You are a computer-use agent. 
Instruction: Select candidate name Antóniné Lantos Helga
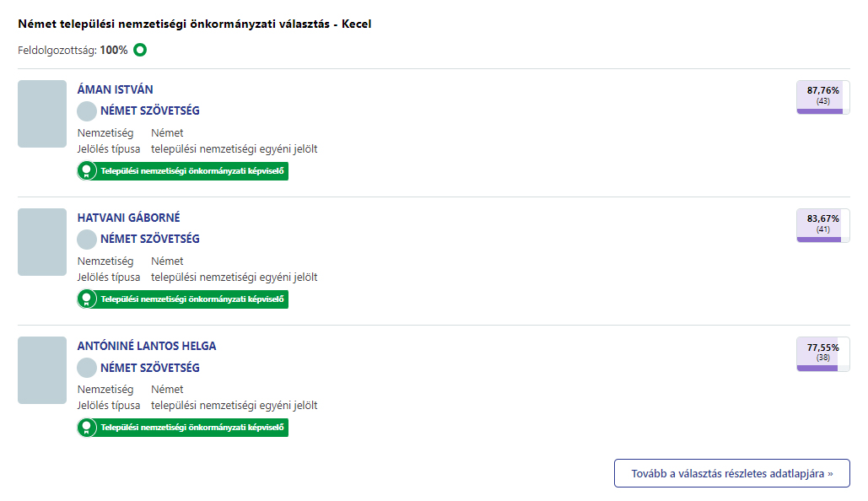point(147,346)
